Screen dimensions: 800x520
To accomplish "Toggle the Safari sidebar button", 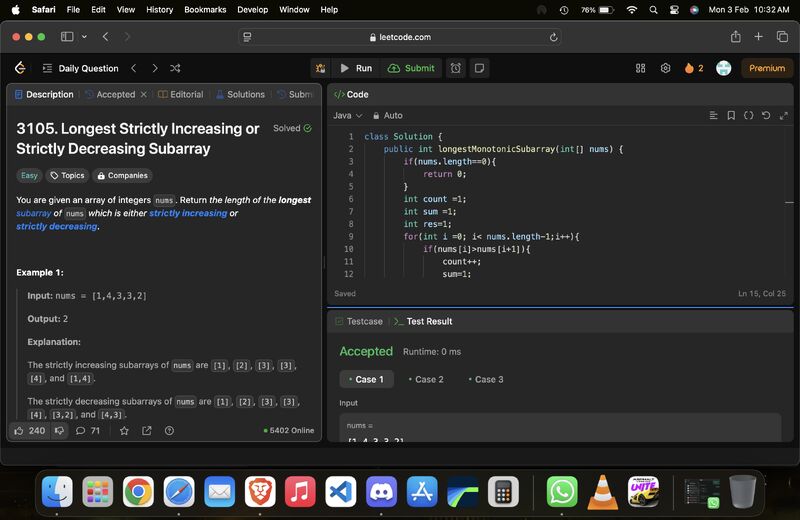I will 67,37.
